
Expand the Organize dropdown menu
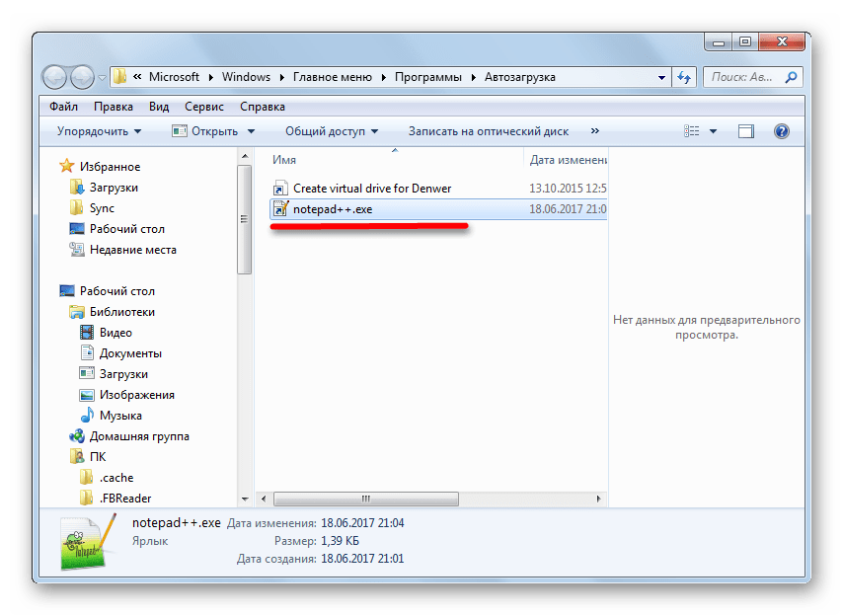pyautogui.click(x=99, y=131)
